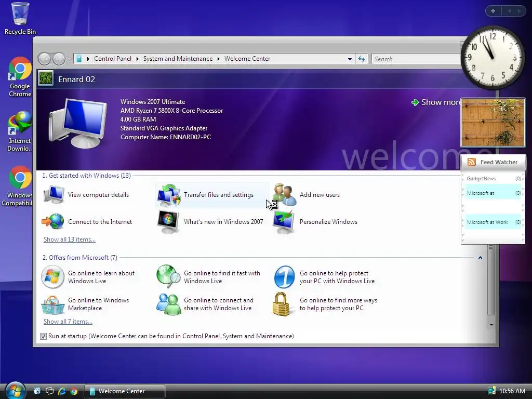The height and width of the screenshot is (399, 532).
Task: Click the sidebar add gadget plus button
Action: [493, 11]
